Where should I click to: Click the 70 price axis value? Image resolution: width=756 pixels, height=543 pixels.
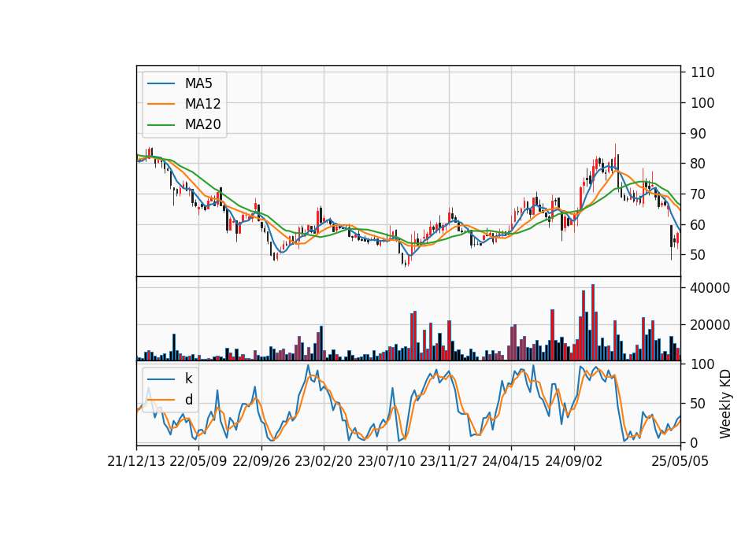pos(699,194)
